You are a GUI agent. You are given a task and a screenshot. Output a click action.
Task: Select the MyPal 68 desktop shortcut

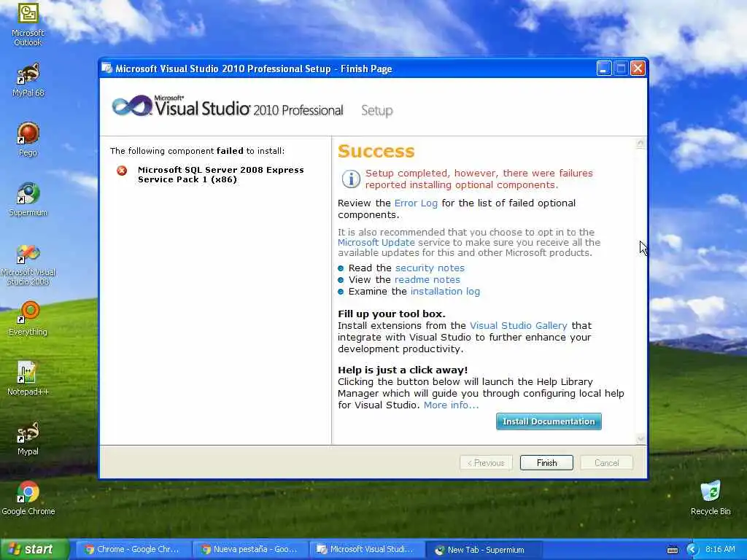tap(28, 80)
